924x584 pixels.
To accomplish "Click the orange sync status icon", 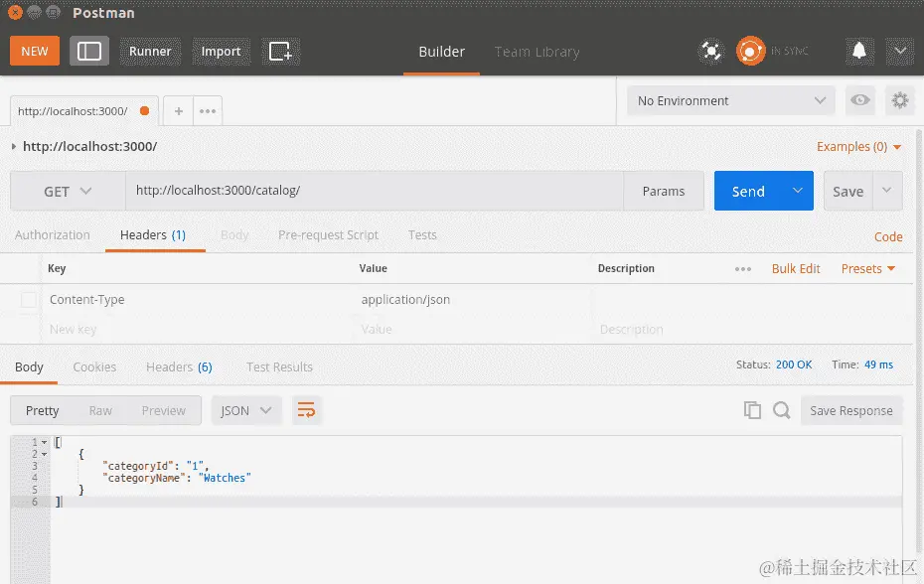I will pos(750,52).
